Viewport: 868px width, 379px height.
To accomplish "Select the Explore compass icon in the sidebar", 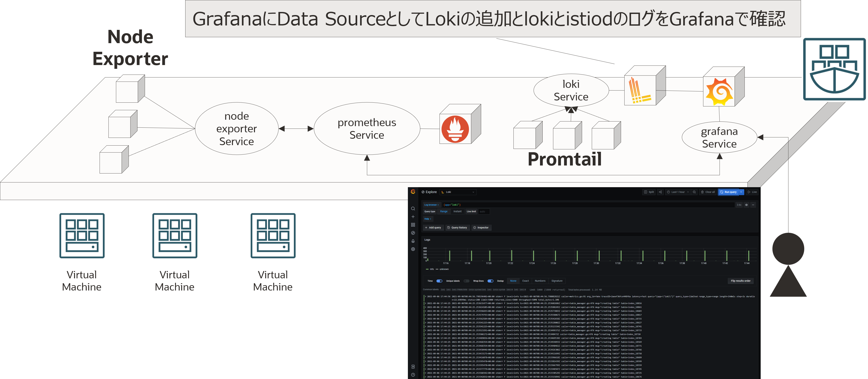I will 413,233.
